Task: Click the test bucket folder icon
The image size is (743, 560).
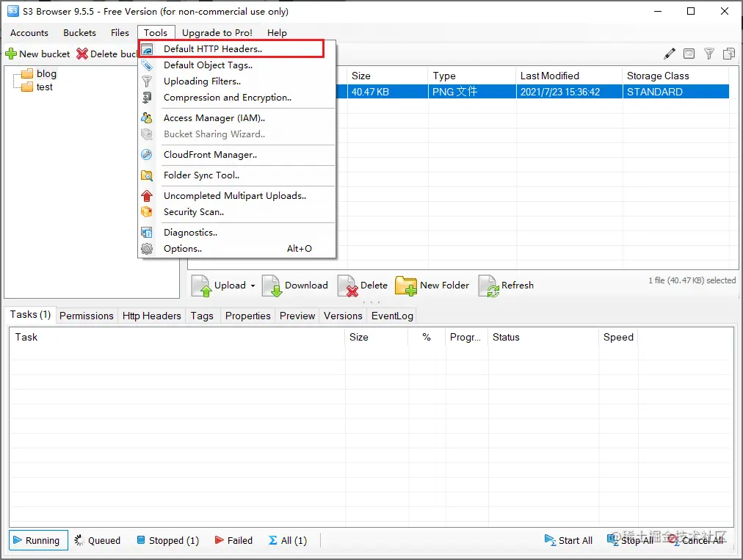Action: (x=27, y=87)
